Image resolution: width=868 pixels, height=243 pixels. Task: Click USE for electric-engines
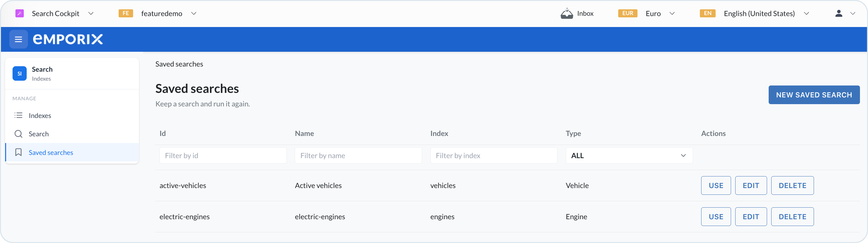[716, 217]
